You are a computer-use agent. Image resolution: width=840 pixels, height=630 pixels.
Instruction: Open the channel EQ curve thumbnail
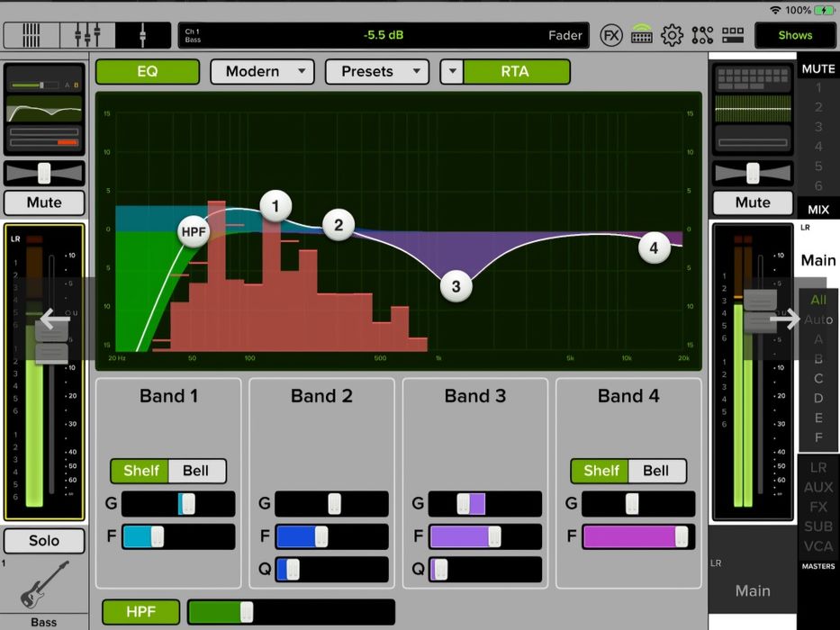tap(44, 109)
